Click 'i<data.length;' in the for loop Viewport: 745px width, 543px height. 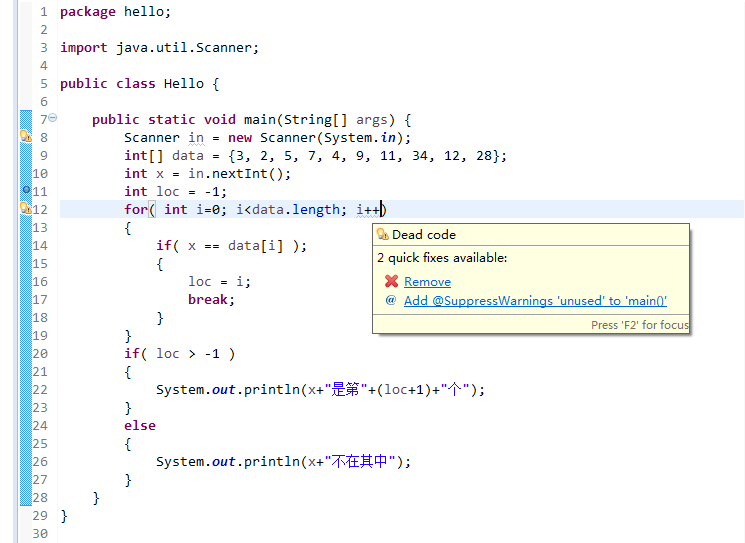(291, 210)
